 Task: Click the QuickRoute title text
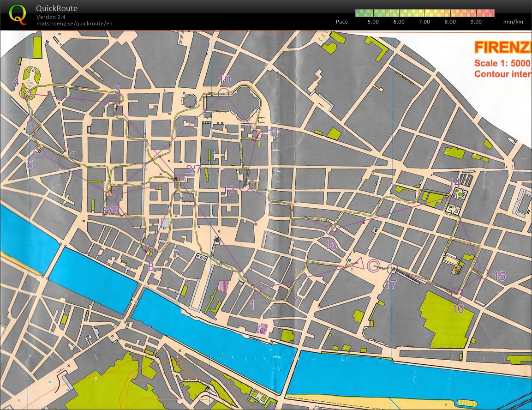point(57,8)
